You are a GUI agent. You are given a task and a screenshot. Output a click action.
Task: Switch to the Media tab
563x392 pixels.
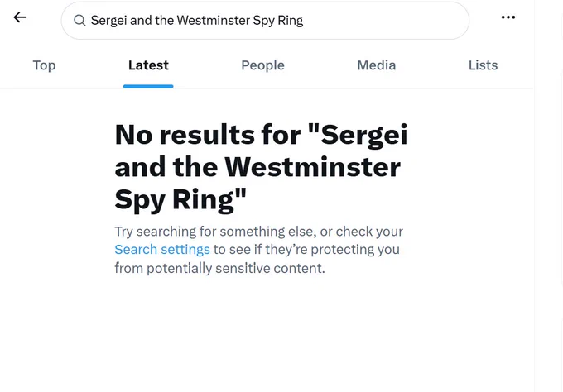tap(376, 65)
